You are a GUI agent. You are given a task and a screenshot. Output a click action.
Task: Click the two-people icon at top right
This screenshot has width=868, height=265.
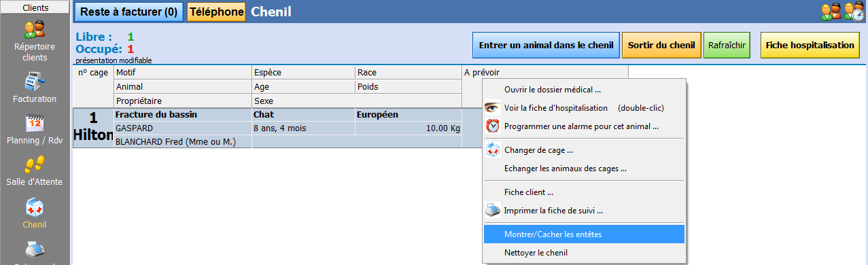831,11
